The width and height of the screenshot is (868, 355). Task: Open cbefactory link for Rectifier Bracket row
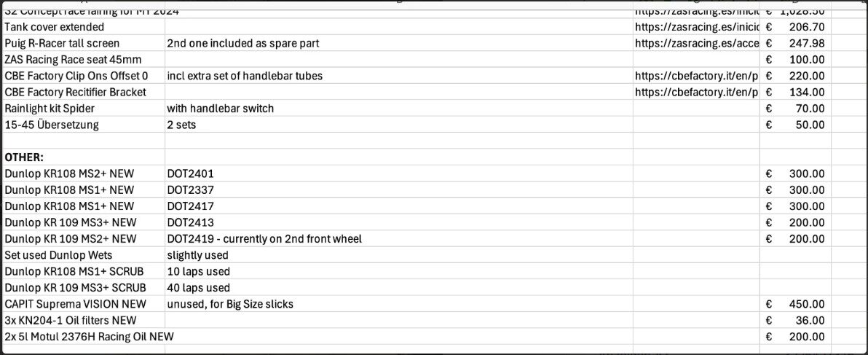click(695, 92)
